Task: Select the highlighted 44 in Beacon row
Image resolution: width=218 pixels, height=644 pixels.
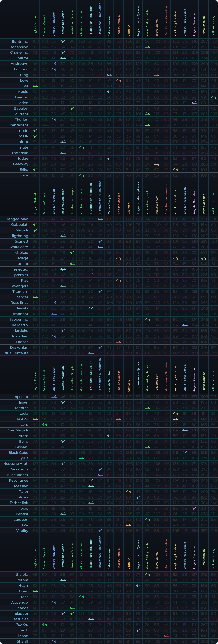Action: (x=213, y=97)
